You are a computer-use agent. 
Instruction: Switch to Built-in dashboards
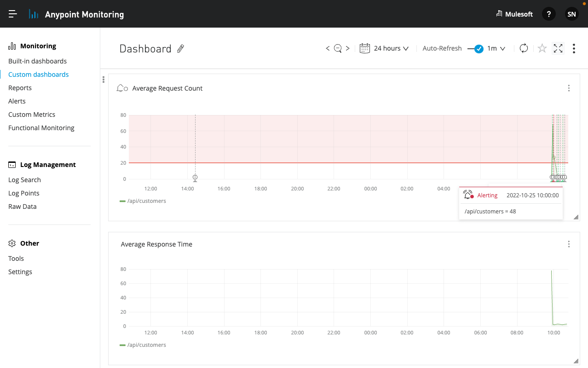pyautogui.click(x=37, y=61)
